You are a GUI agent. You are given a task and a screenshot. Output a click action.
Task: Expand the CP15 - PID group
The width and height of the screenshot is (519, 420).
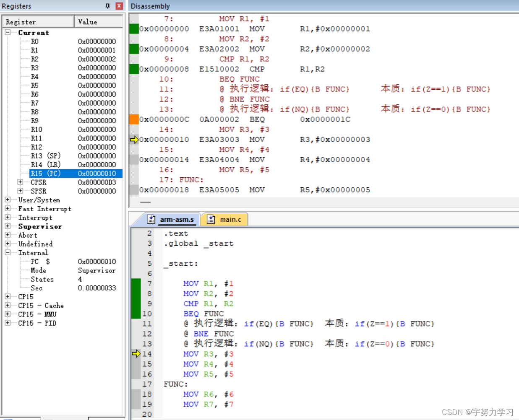8,323
